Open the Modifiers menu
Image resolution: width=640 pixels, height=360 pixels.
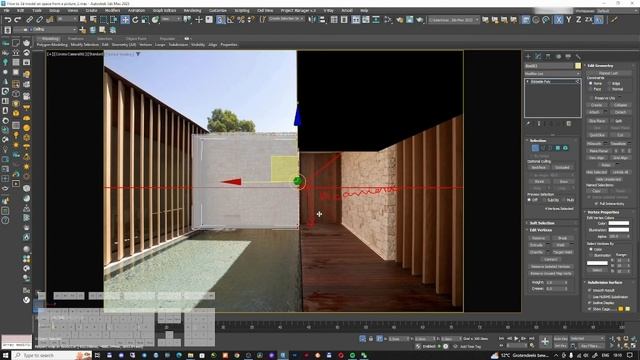tap(112, 11)
